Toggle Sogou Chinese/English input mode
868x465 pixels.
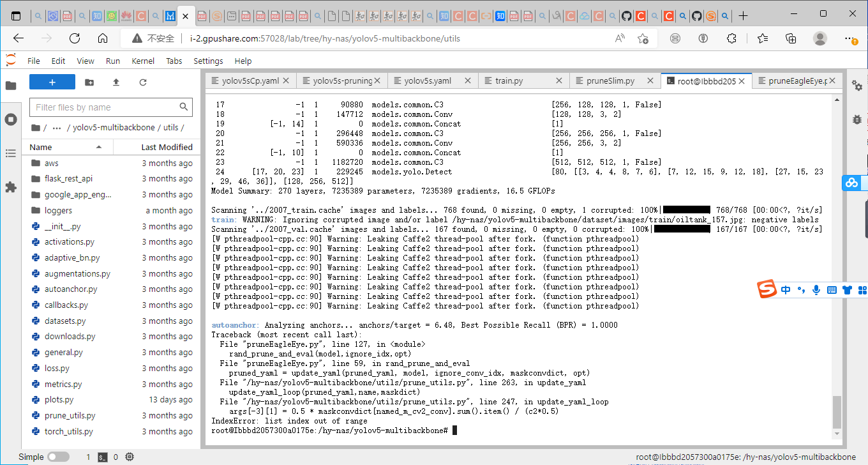(x=786, y=290)
